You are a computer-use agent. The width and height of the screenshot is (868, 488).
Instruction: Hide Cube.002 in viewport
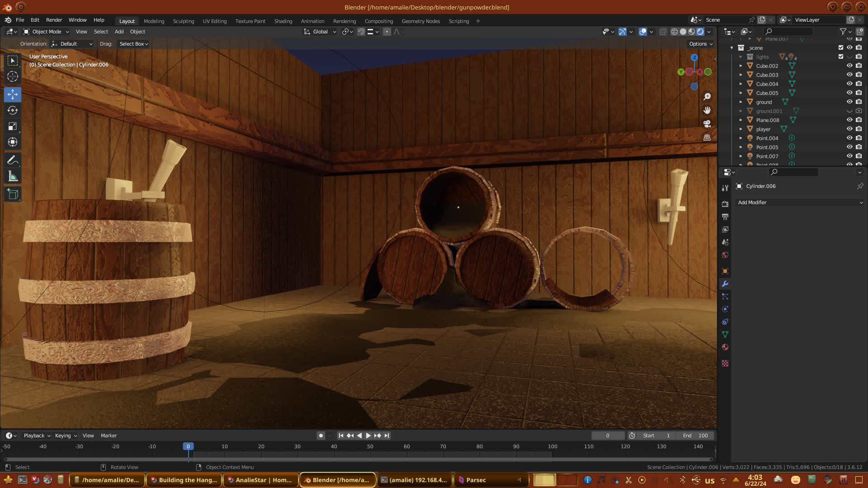[x=849, y=66]
